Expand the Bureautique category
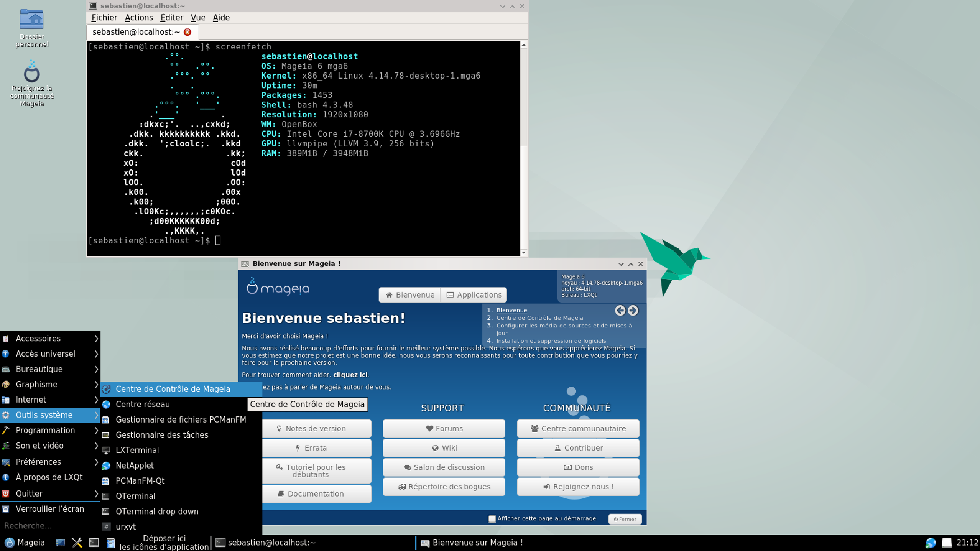This screenshot has width=980, height=551. (x=50, y=369)
